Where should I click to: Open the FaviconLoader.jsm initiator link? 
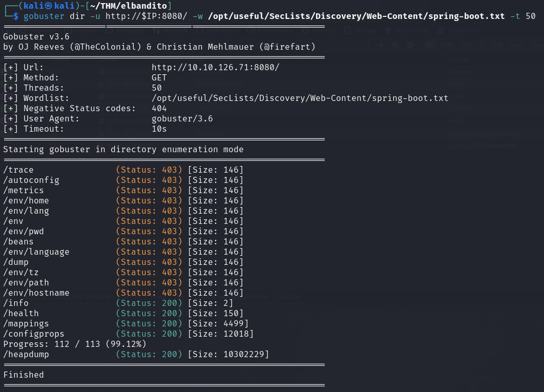click(x=477, y=133)
